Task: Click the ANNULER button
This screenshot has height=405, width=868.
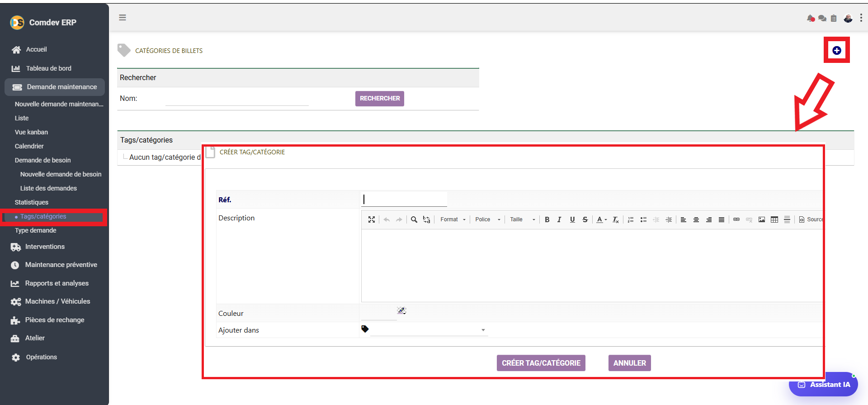Action: click(x=630, y=363)
